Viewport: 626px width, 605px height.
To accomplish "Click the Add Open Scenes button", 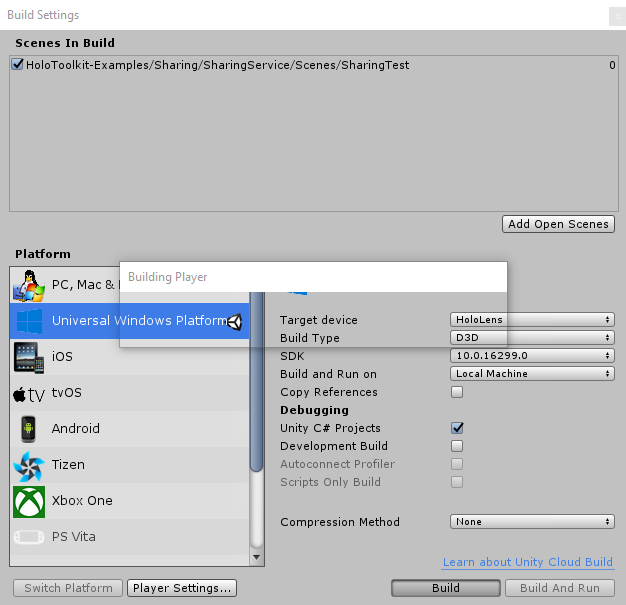I will (x=558, y=224).
